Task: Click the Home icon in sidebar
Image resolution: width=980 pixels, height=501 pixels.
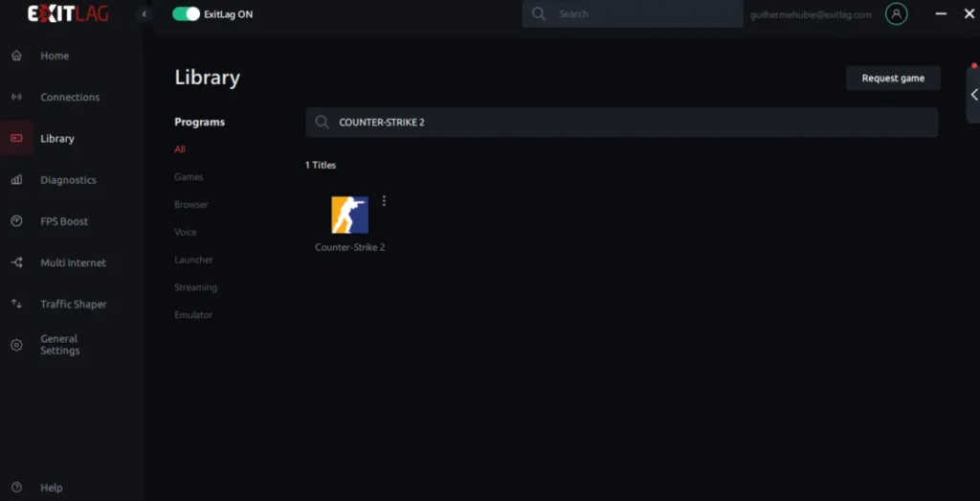Action: click(x=16, y=56)
